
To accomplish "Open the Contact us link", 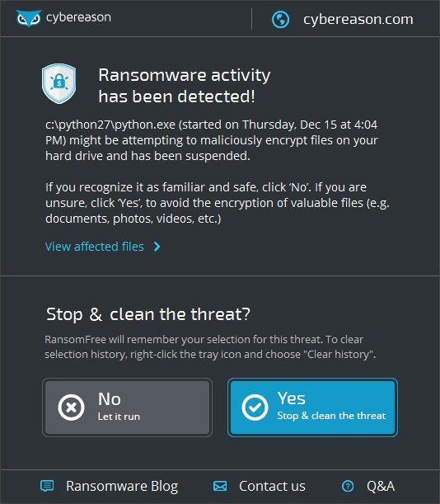I will [272, 486].
